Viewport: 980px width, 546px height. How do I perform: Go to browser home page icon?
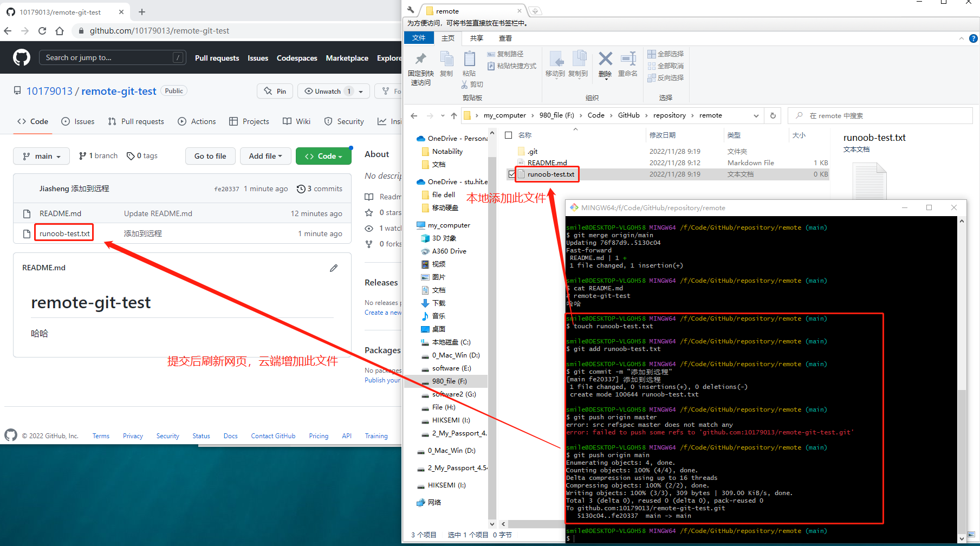click(60, 31)
